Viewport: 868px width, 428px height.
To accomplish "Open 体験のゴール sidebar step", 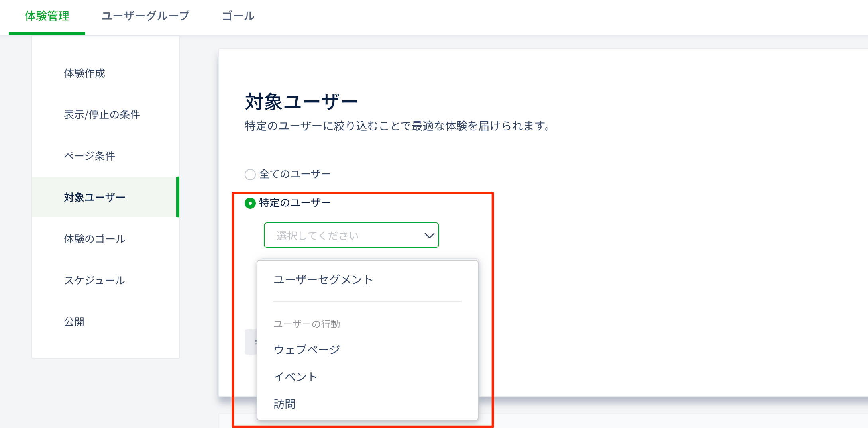I will click(x=95, y=239).
